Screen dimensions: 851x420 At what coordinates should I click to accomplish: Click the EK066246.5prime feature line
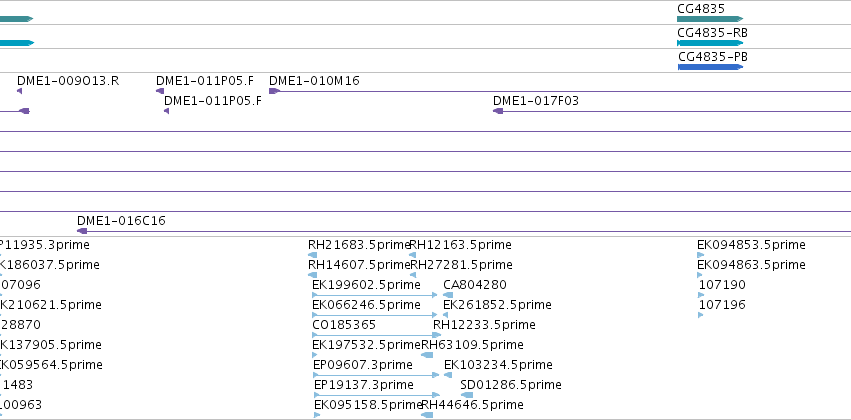click(x=375, y=315)
